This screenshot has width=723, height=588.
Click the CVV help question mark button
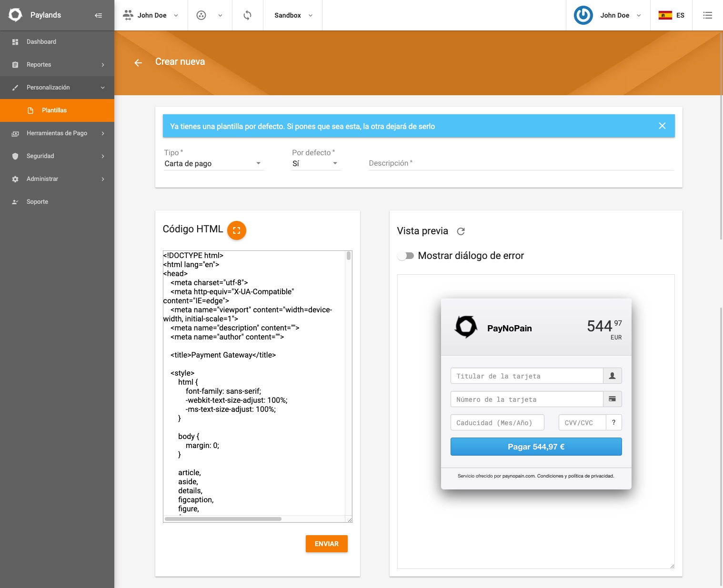tap(614, 423)
